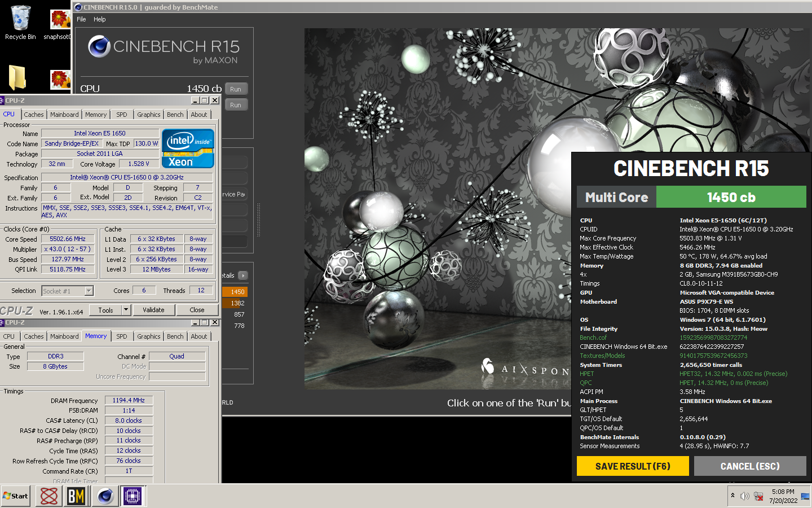This screenshot has width=812, height=508.
Task: Open the Recycle Bin desktop icon
Action: tap(20, 23)
